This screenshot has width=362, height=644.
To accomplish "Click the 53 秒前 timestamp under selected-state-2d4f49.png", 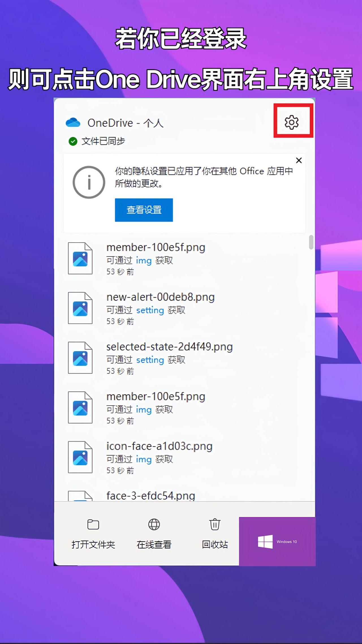I will tap(120, 372).
